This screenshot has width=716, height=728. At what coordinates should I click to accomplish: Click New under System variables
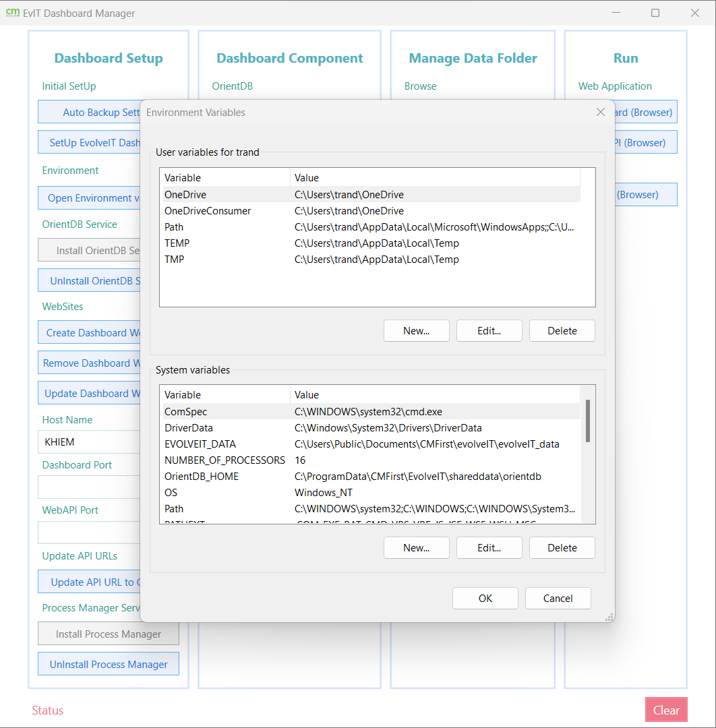(417, 548)
